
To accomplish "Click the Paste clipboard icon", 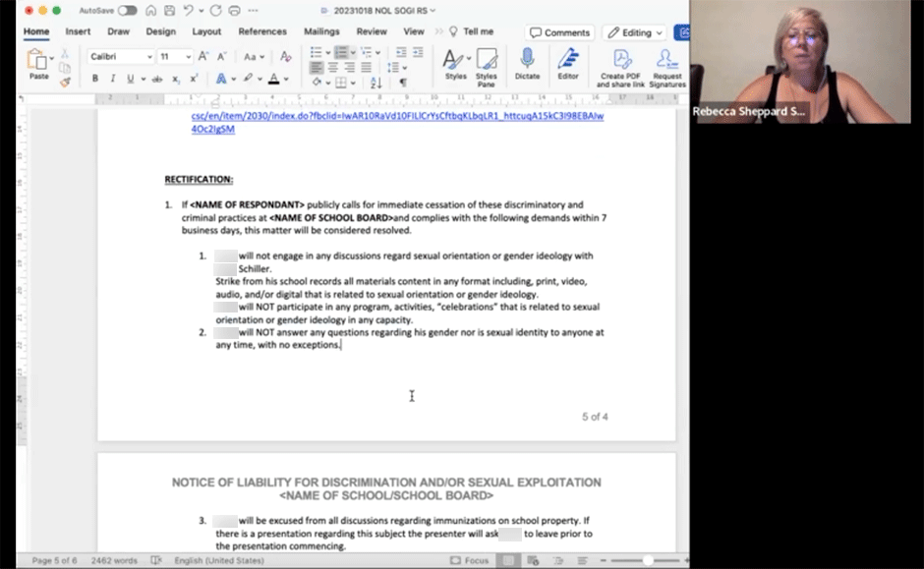I will click(36, 60).
